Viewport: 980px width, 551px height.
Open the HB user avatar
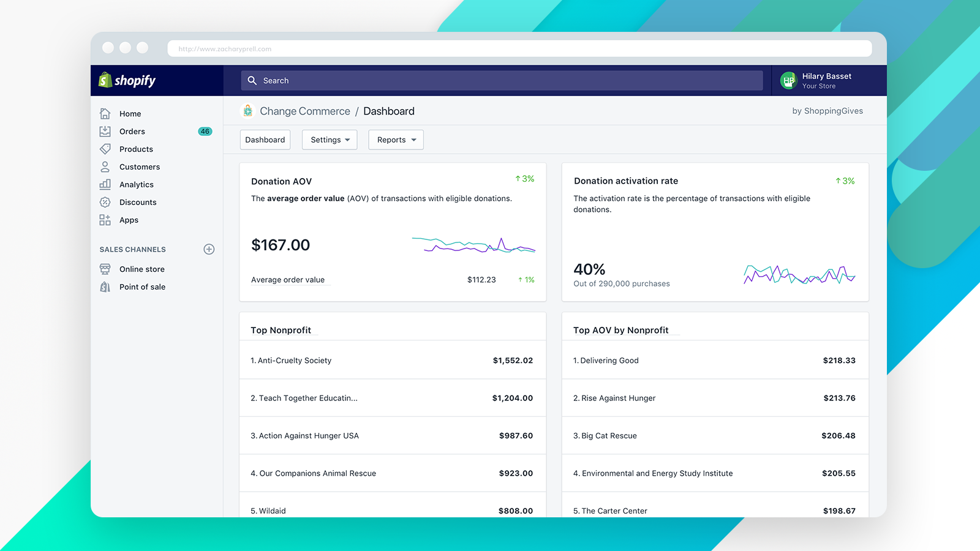788,80
